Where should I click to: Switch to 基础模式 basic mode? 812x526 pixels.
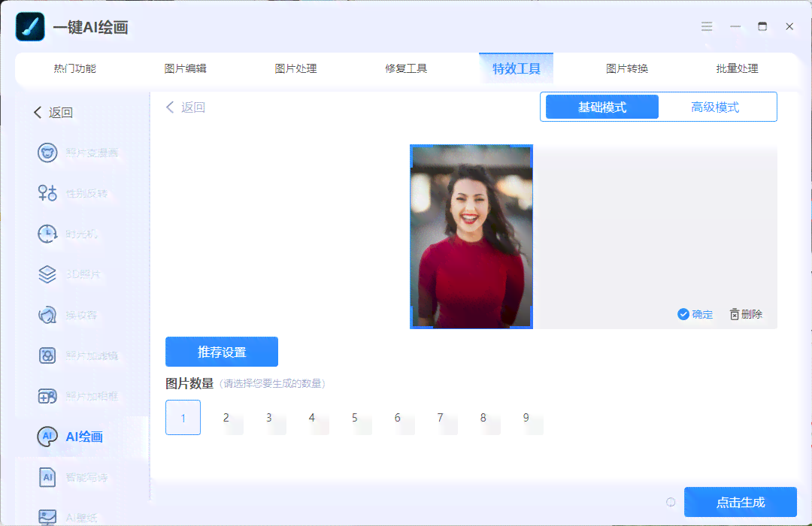[x=602, y=107]
